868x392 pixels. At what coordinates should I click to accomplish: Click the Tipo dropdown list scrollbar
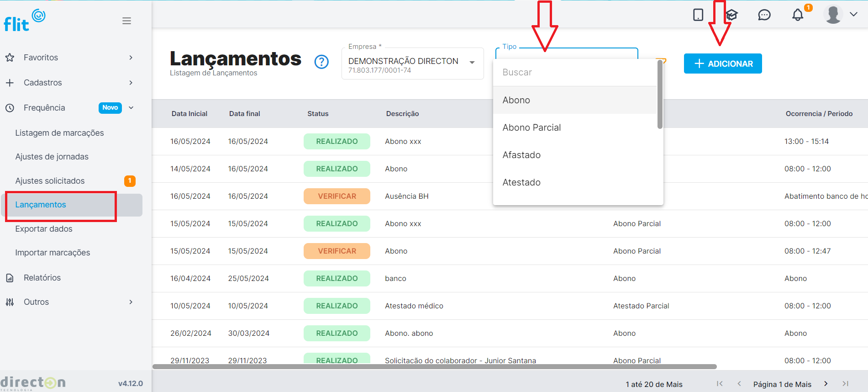[660, 95]
